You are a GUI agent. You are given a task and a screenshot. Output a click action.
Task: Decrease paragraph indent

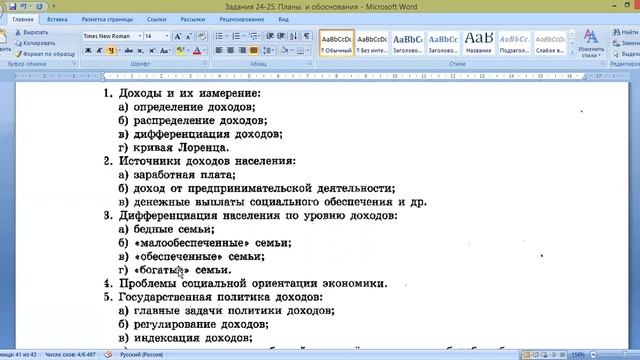point(269,36)
